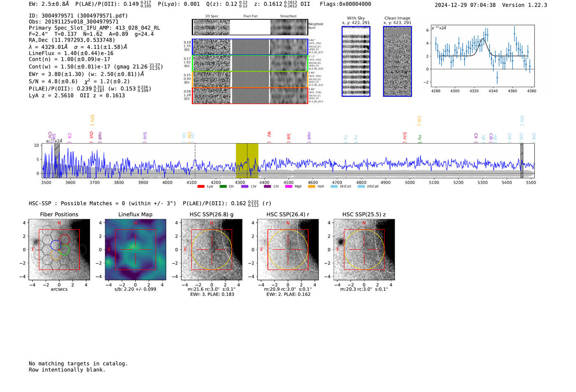The image size is (576, 392).
Task: Open the Lineflux Map image
Action: click(x=135, y=250)
